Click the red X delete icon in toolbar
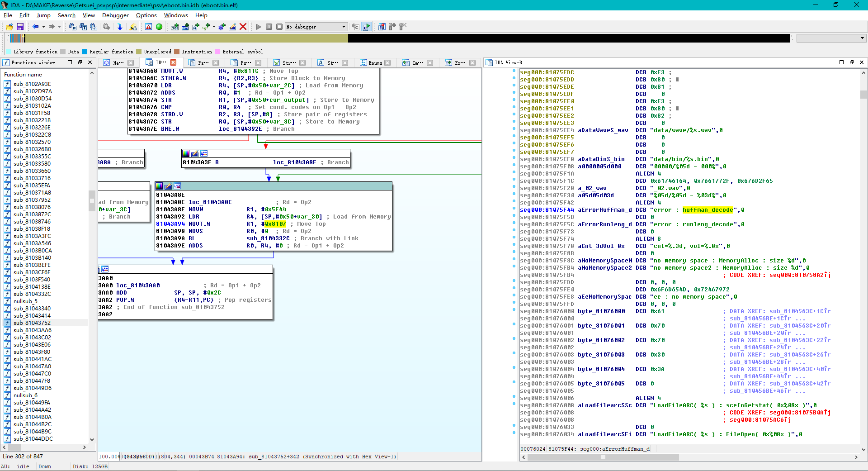Image resolution: width=868 pixels, height=471 pixels. pyautogui.click(x=243, y=27)
